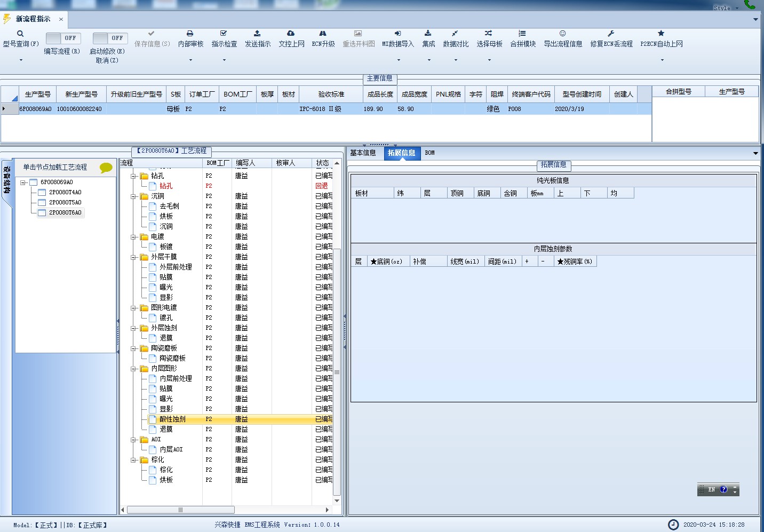Click the clock icon in status bar
Viewport: 764px width, 532px height.
(674, 525)
